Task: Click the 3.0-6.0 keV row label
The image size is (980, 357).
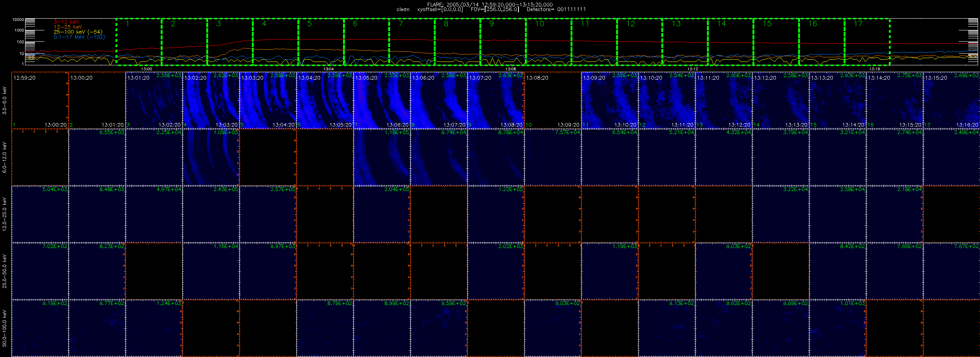Action: click(x=5, y=100)
